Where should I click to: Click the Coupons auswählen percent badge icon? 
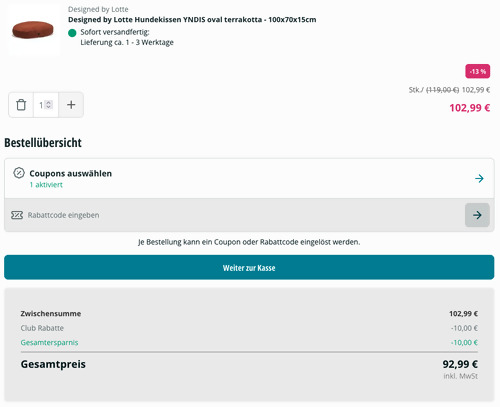[x=19, y=173]
